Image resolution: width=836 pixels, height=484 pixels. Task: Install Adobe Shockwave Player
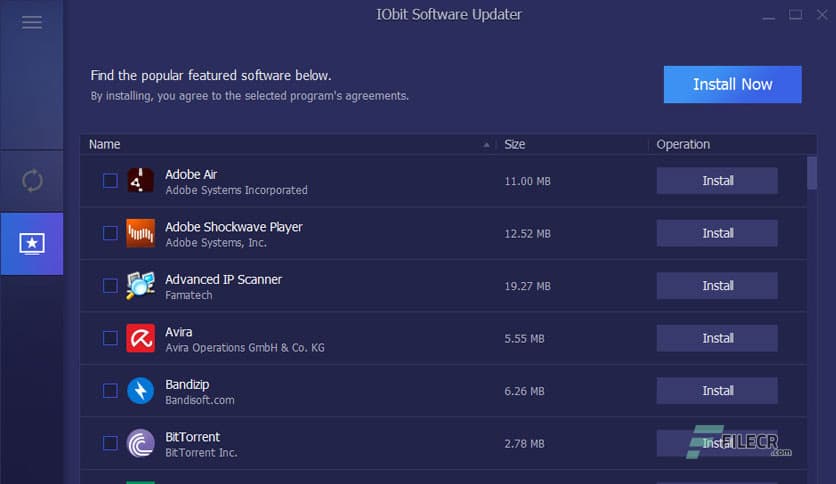[x=717, y=233]
